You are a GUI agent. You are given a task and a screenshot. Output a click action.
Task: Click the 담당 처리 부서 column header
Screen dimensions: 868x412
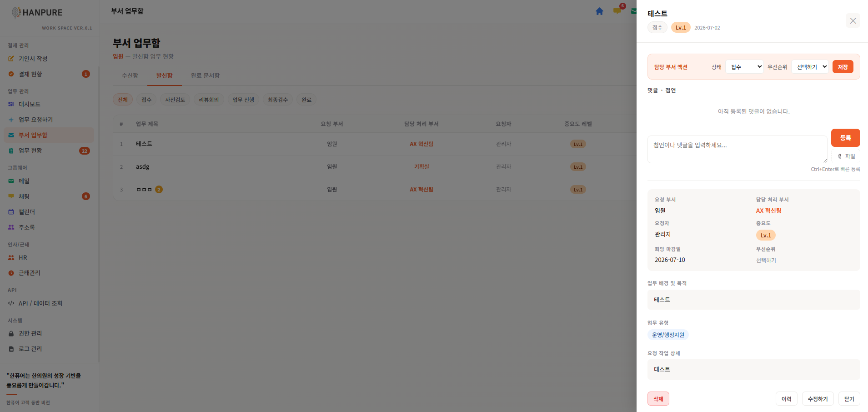(421, 124)
